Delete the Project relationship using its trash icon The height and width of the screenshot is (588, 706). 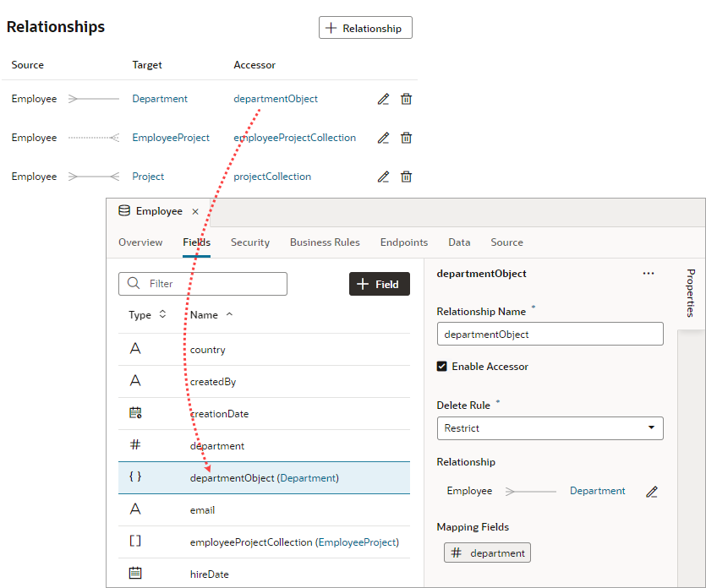tap(406, 176)
